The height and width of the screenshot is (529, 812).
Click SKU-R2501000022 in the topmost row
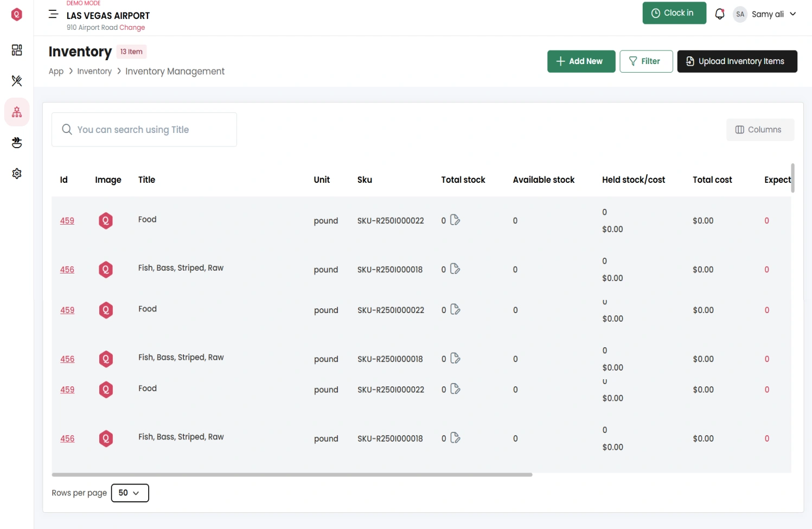coord(391,220)
